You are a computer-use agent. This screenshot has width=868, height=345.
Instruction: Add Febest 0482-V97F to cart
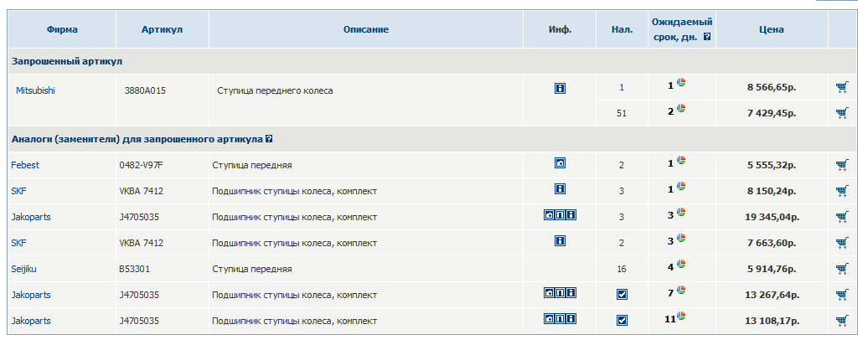pyautogui.click(x=841, y=165)
